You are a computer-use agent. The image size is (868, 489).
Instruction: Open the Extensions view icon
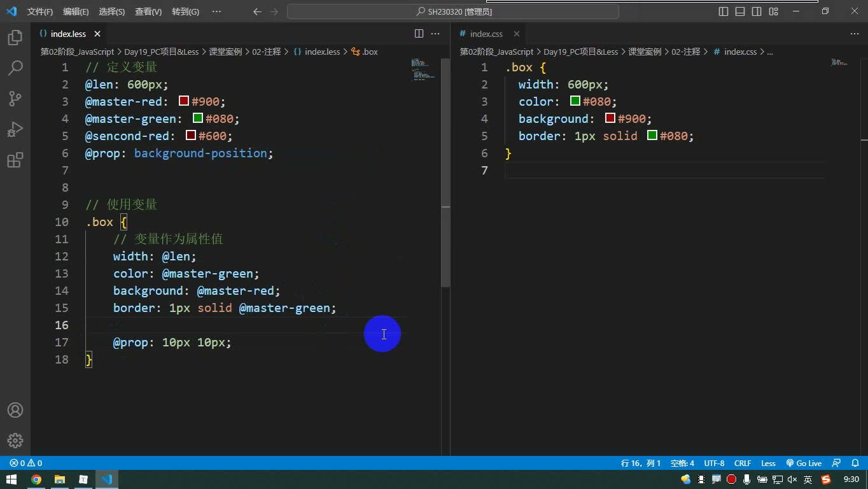15,160
